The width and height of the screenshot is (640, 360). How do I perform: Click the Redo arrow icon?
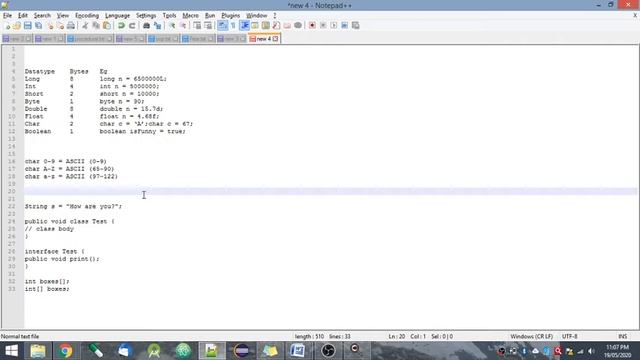(132, 26)
